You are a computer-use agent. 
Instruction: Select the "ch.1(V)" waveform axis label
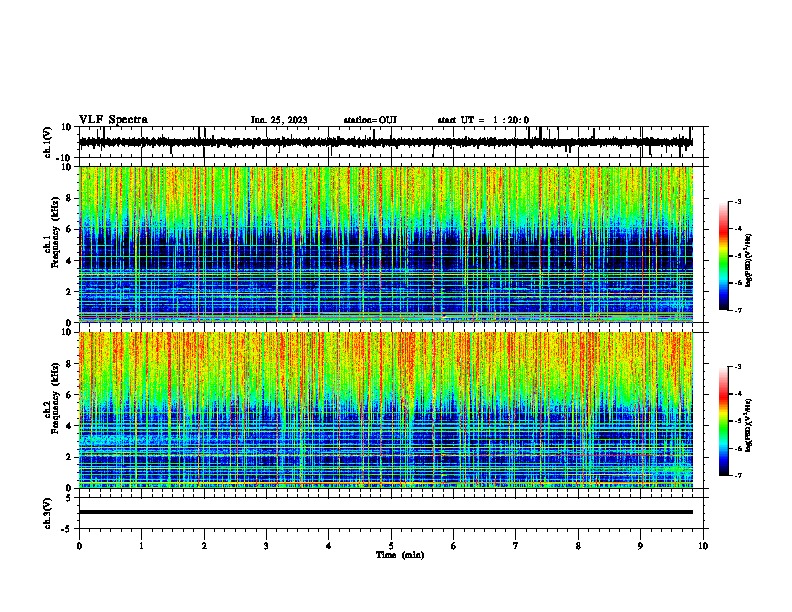pos(48,142)
